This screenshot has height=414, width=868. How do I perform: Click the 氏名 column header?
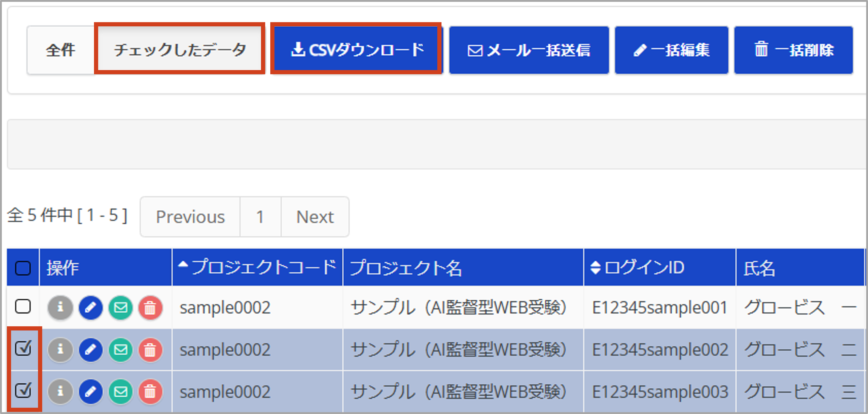(800, 267)
